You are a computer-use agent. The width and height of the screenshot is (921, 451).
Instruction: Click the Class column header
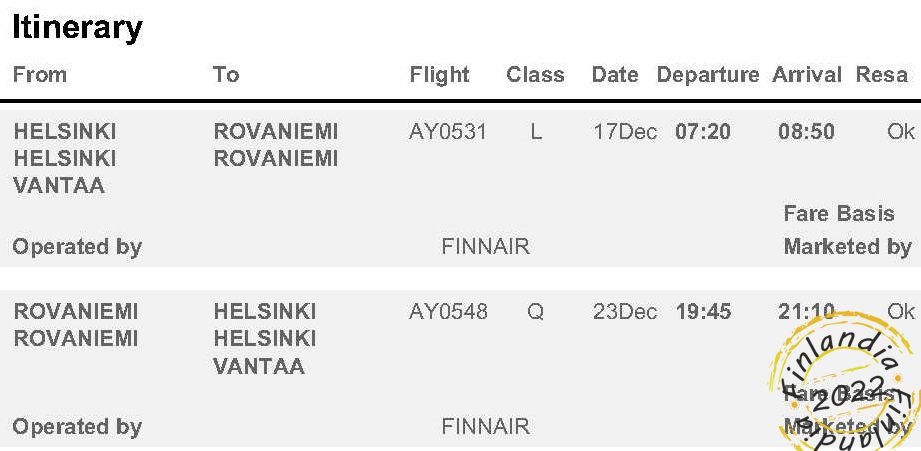pyautogui.click(x=535, y=75)
